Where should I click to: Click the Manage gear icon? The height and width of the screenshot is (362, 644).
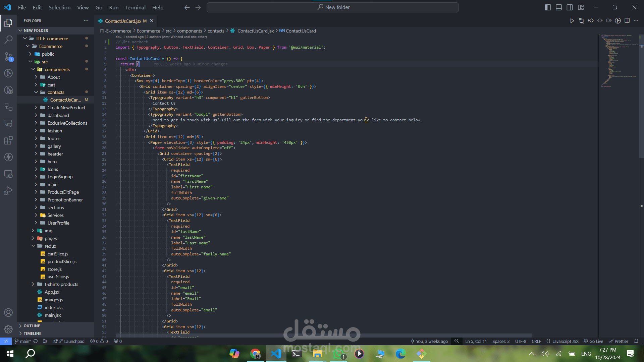(x=8, y=329)
